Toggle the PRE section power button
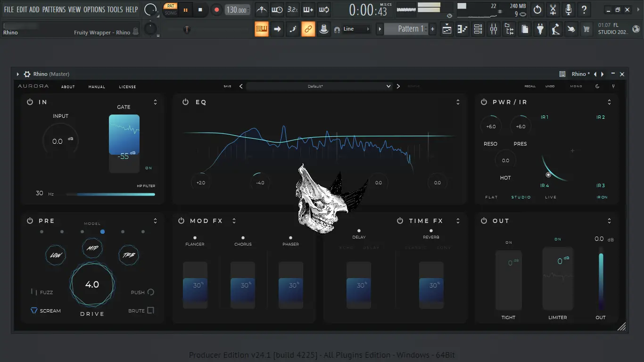 [30, 221]
